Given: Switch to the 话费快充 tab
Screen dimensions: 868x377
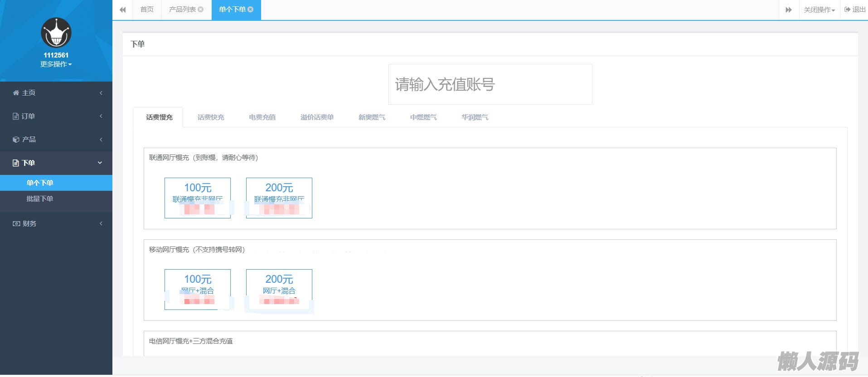Looking at the screenshot, I should point(211,117).
